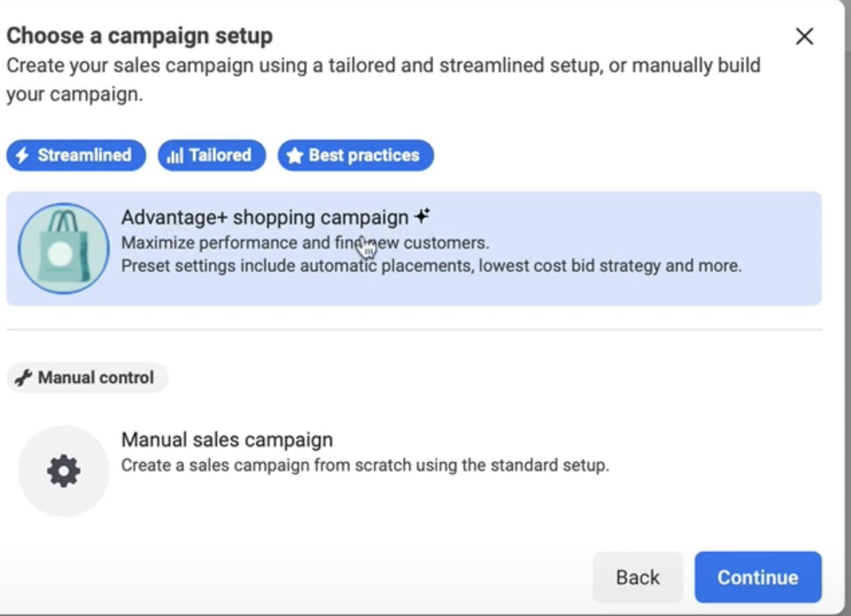Click the Best practices badge label

(364, 155)
